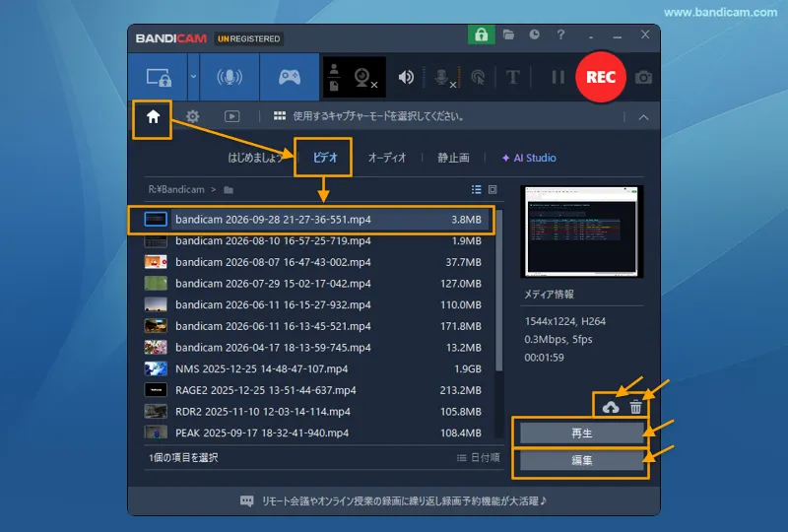Switch to the オーディオ tab

pos(386,158)
